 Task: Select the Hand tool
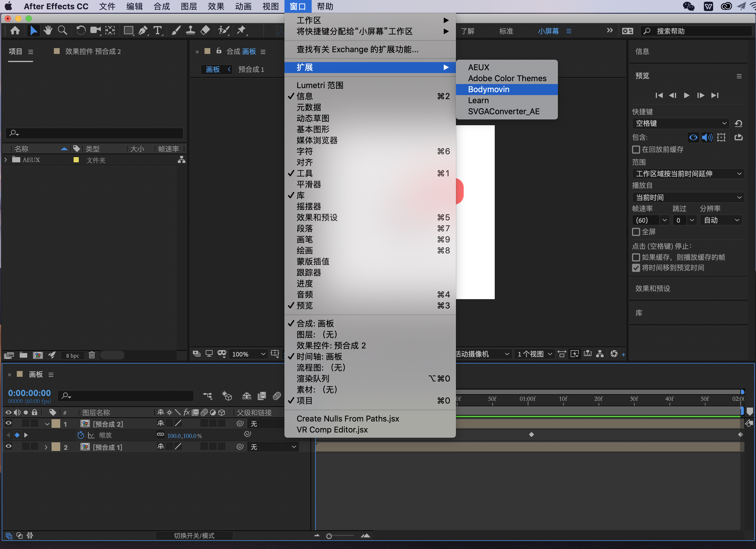pos(48,30)
